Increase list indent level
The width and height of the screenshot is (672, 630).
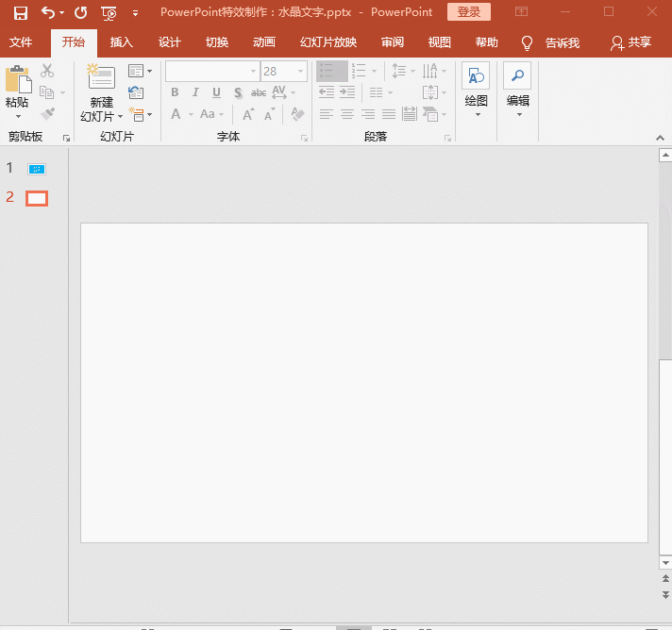tap(347, 92)
